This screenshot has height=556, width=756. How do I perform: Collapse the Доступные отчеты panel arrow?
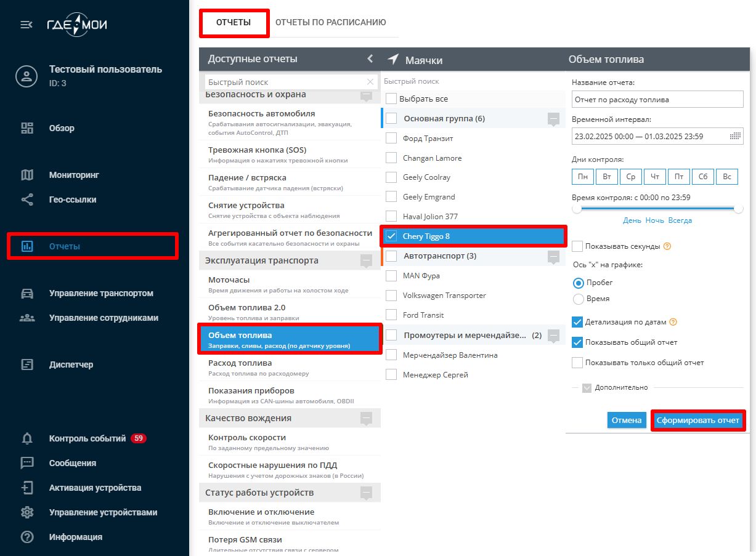click(370, 58)
